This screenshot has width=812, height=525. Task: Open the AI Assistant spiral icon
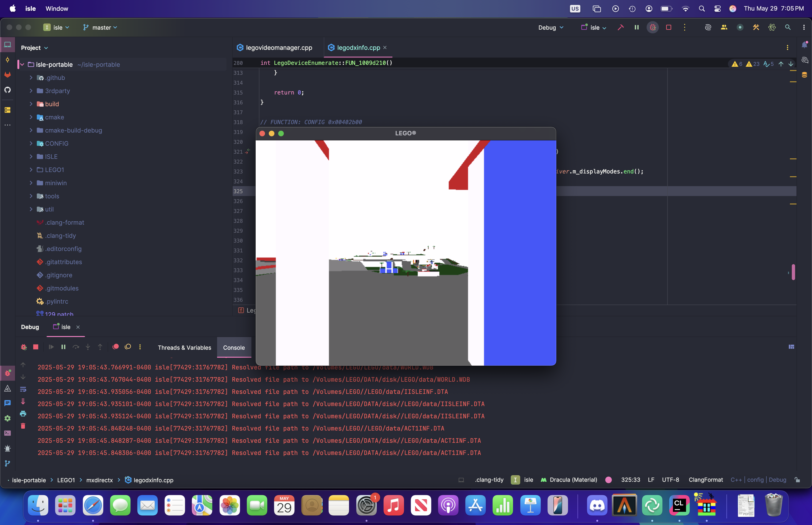(708, 27)
